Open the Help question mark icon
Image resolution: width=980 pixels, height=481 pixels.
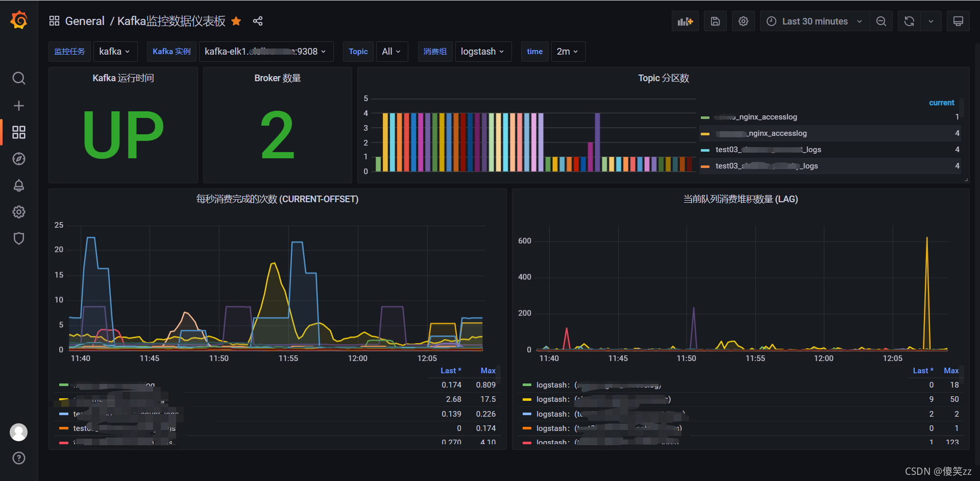tap(19, 458)
